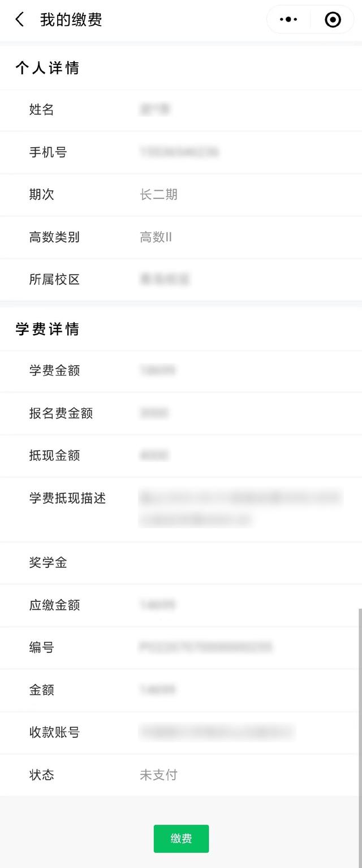The height and width of the screenshot is (868, 362).
Task: Tap the 报名费金额 row
Action: [x=181, y=413]
